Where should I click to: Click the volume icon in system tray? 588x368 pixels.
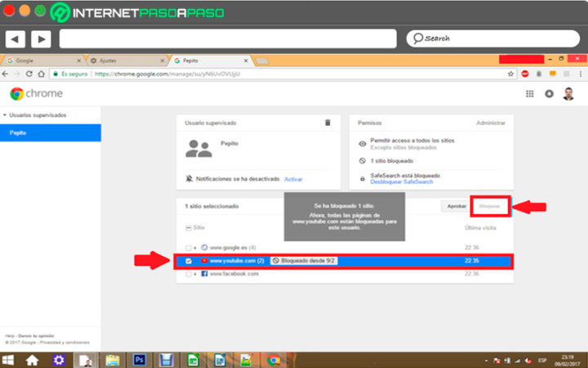[x=528, y=361]
